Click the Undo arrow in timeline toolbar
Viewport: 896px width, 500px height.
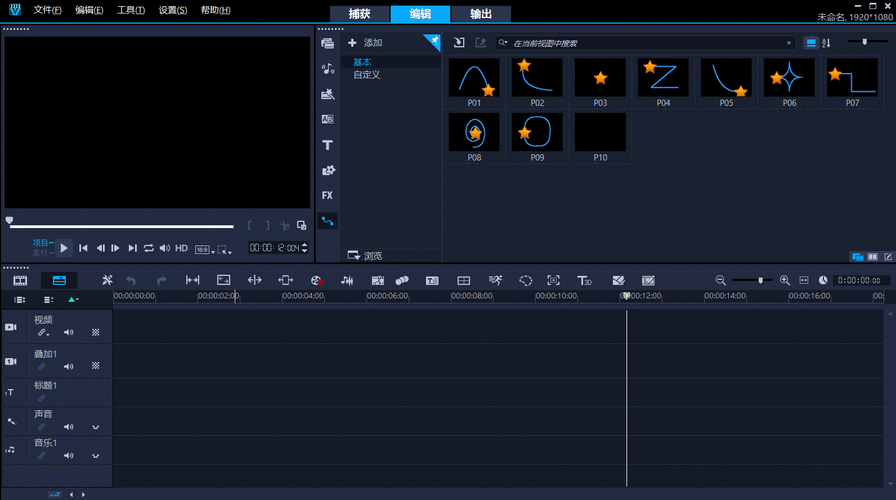click(131, 281)
